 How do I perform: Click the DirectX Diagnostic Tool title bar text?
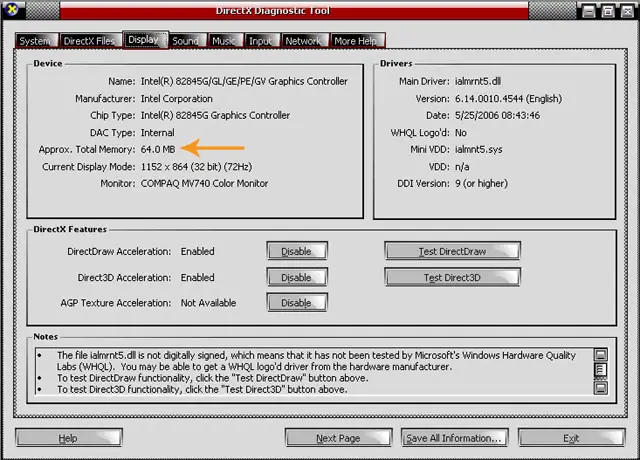click(273, 11)
